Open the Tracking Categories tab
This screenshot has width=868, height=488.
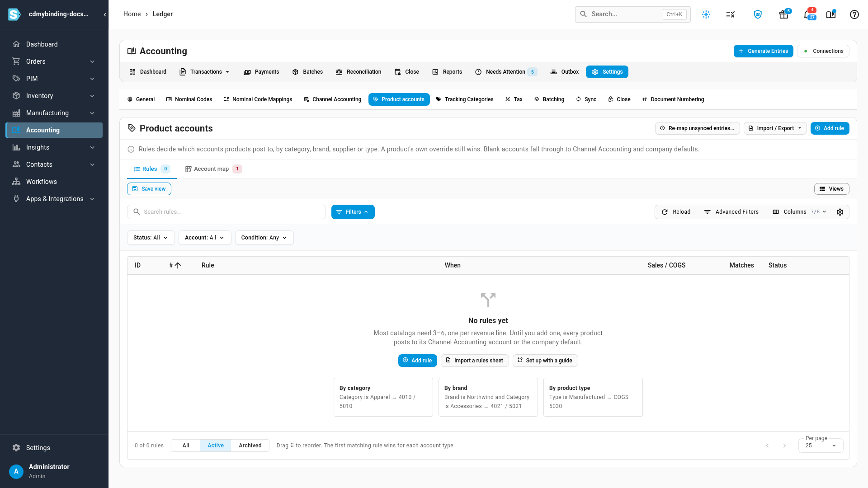click(464, 99)
